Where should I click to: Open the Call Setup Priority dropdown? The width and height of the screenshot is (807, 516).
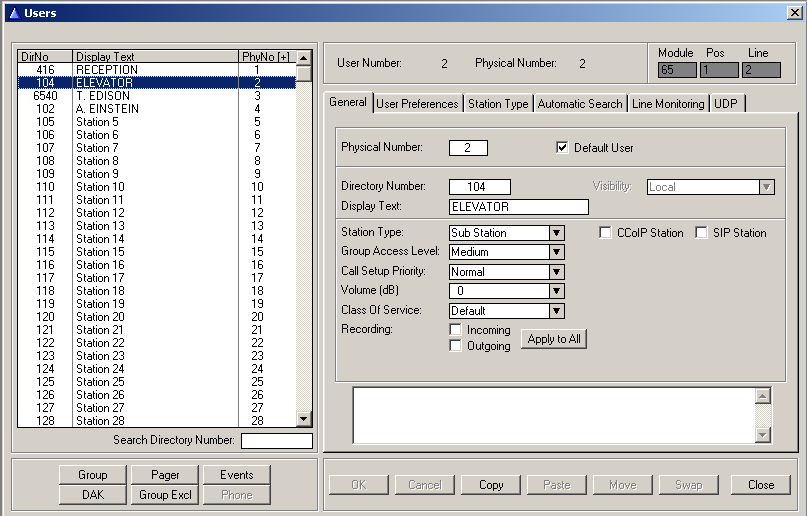pyautogui.click(x=557, y=272)
